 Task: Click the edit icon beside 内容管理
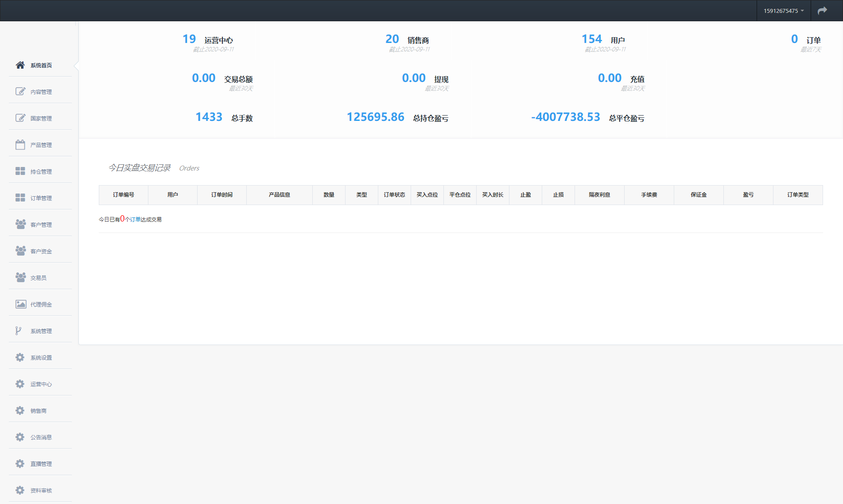click(x=20, y=92)
